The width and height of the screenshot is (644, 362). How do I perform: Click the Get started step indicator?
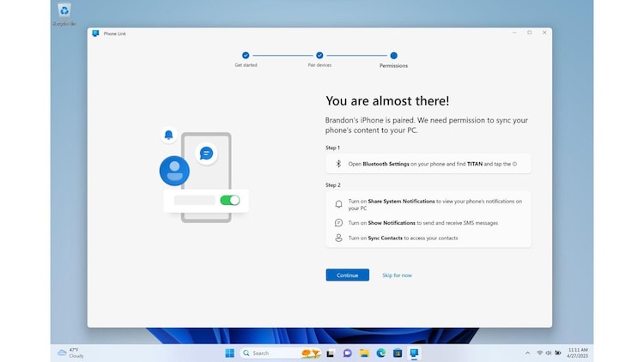[x=246, y=56]
